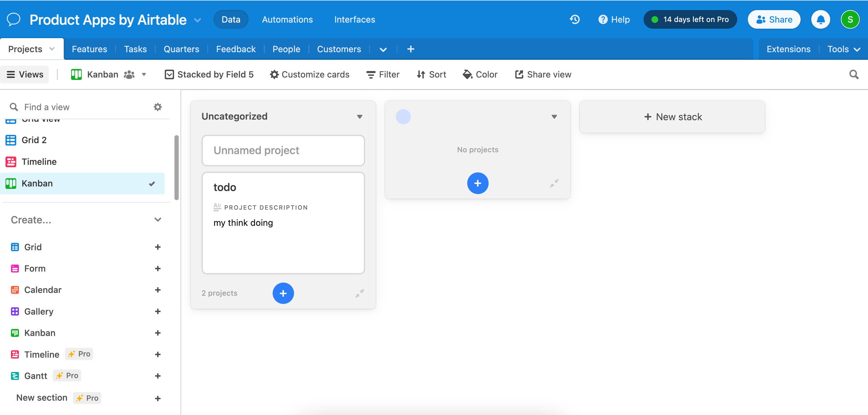Open the Automations tab
Image resolution: width=868 pixels, height=415 pixels.
click(287, 20)
